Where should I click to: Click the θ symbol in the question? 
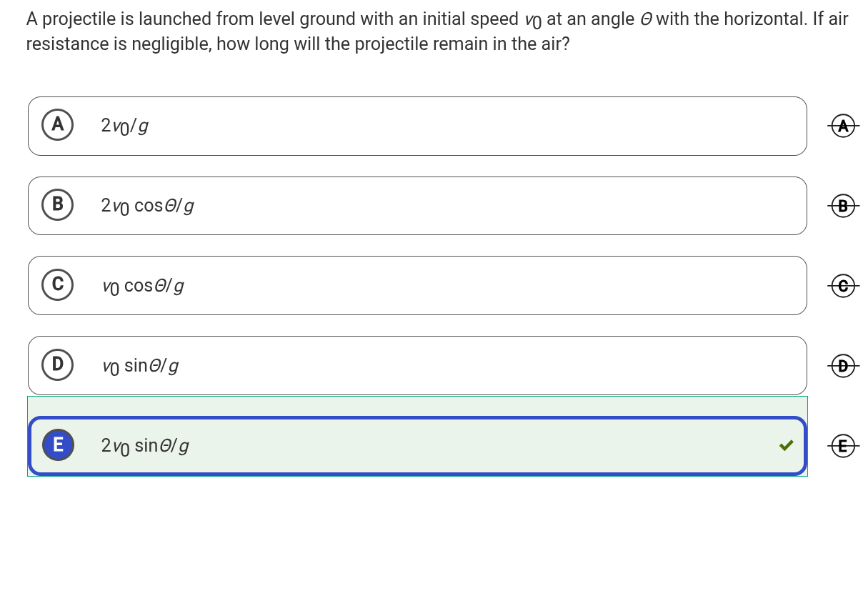pos(646,19)
